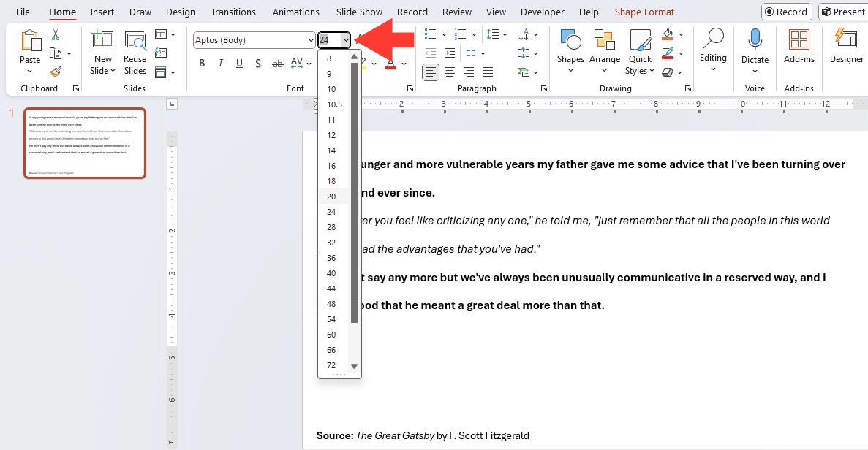
Task: Open the bullets list dropdown
Action: (x=444, y=35)
